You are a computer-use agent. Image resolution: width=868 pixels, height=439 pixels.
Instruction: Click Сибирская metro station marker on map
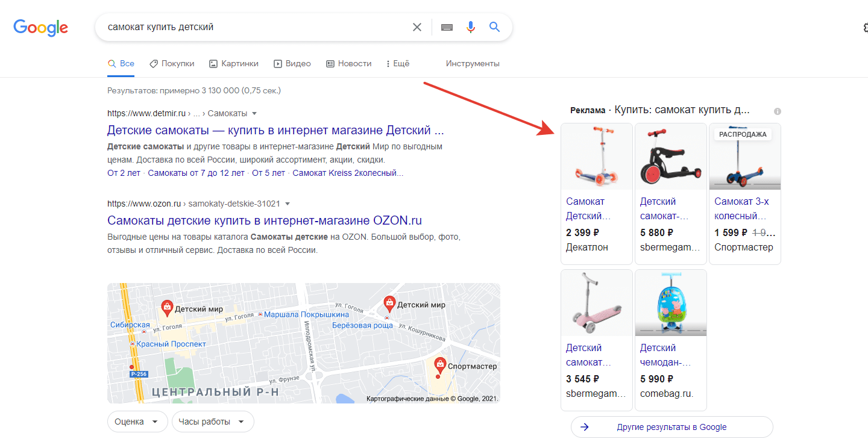[x=144, y=331]
